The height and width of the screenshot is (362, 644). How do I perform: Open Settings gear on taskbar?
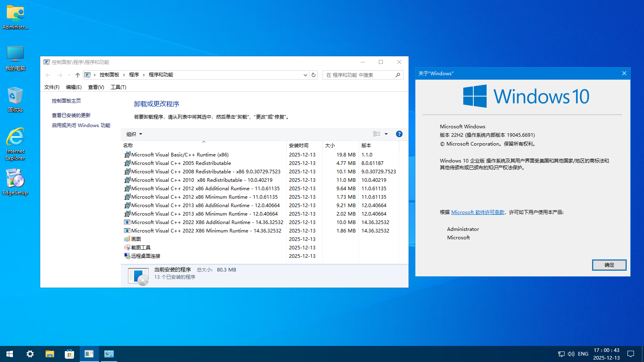30,354
